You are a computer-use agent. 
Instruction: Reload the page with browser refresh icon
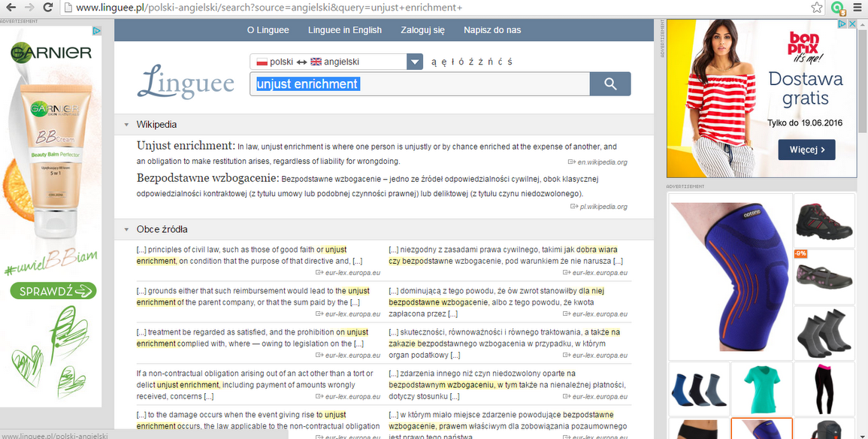click(48, 8)
